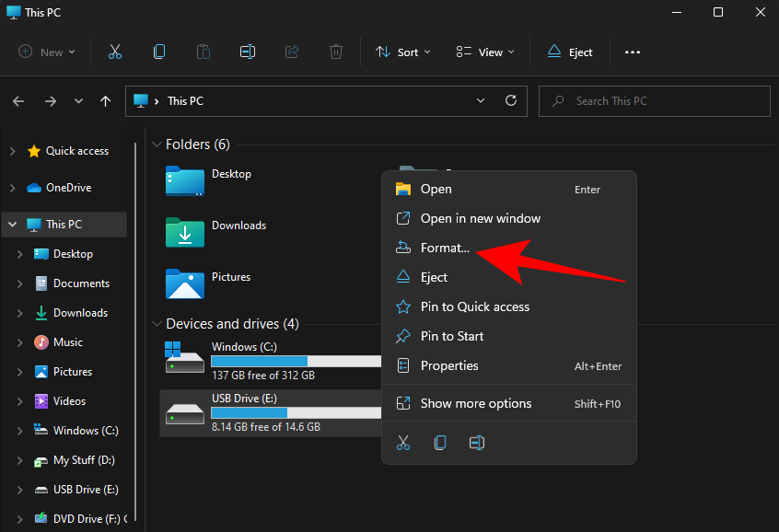Click the Copy icon in top toolbar

click(159, 52)
